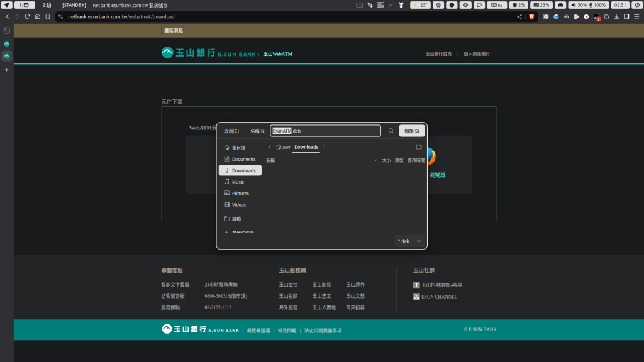Open the browser hamburger menu
The height and width of the screenshot is (362, 644).
click(x=636, y=17)
